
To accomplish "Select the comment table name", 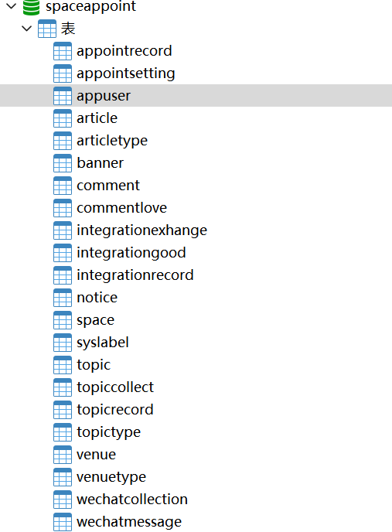I will tap(108, 186).
